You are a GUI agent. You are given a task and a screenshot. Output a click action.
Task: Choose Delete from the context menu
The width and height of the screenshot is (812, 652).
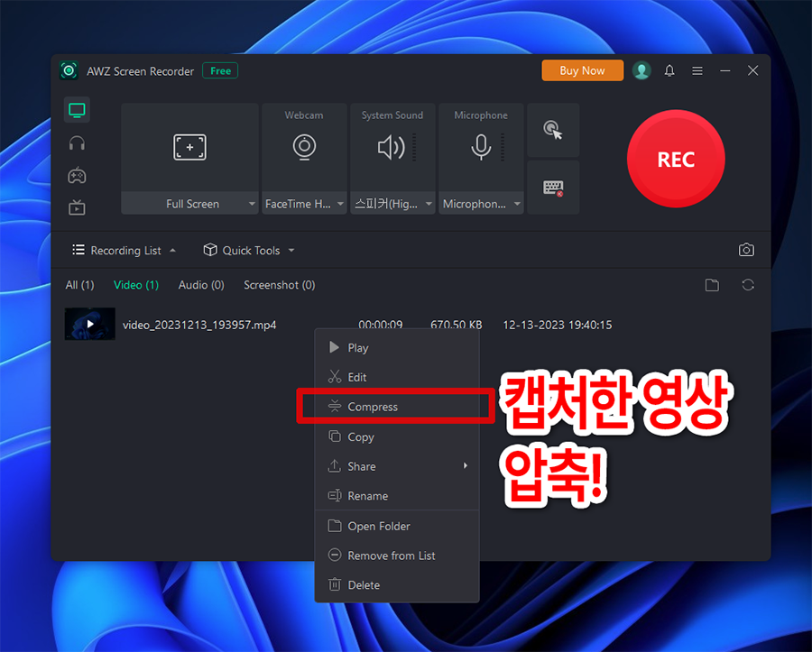pyautogui.click(x=397, y=585)
